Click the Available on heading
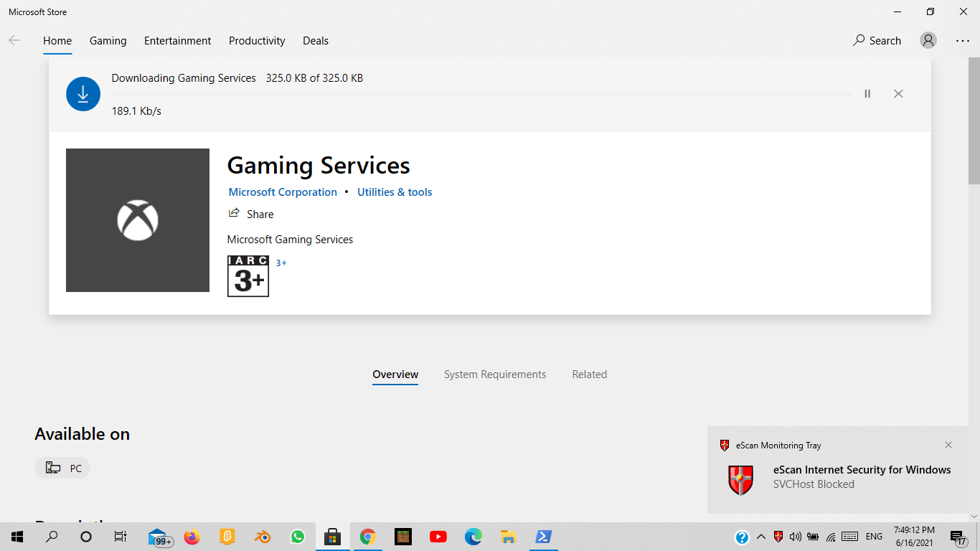 (x=83, y=434)
